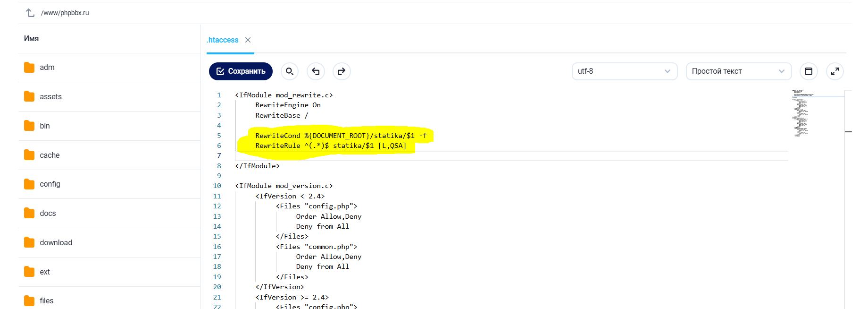This screenshot has width=868, height=309.
Task: Place cursor on RewriteBase / line
Action: coord(282,115)
